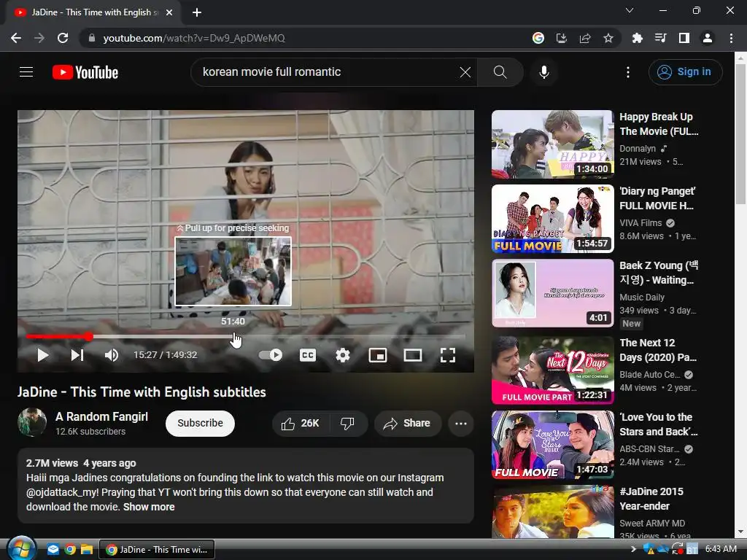Image resolution: width=747 pixels, height=560 pixels.
Task: Skip to the next video
Action: (x=77, y=355)
